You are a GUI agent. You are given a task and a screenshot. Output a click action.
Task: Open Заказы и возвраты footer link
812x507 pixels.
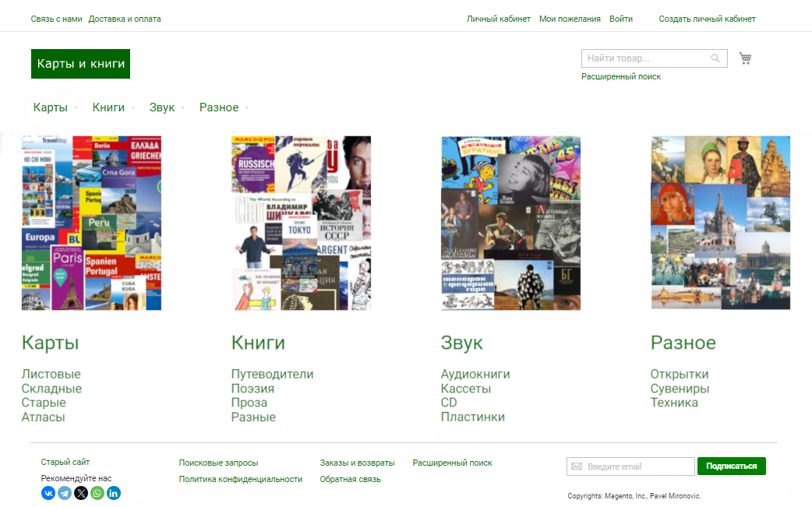tap(358, 463)
